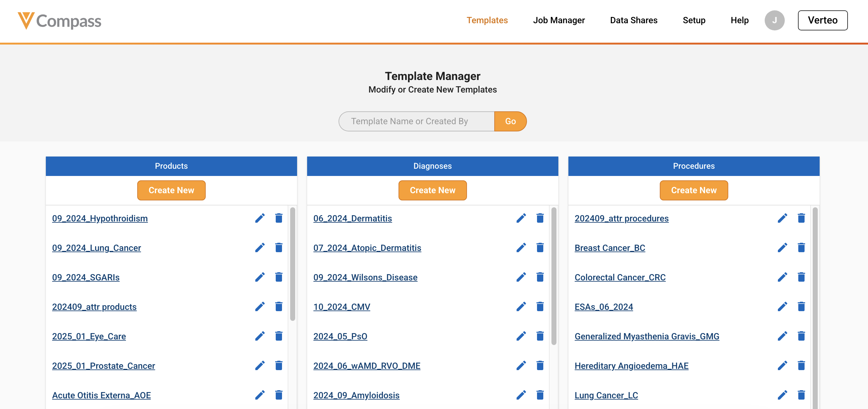This screenshot has height=409, width=868.
Task: Edit the 2025_01_Eye_Care product template
Action: (260, 336)
